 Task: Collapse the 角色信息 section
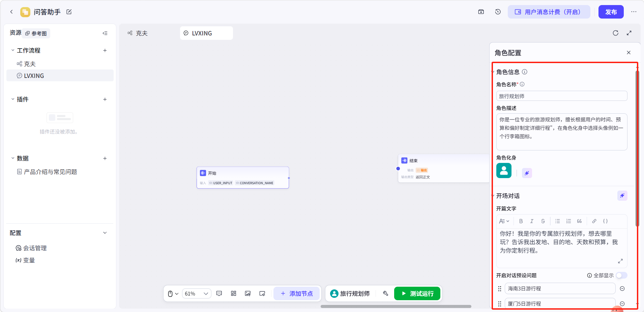[x=493, y=72]
